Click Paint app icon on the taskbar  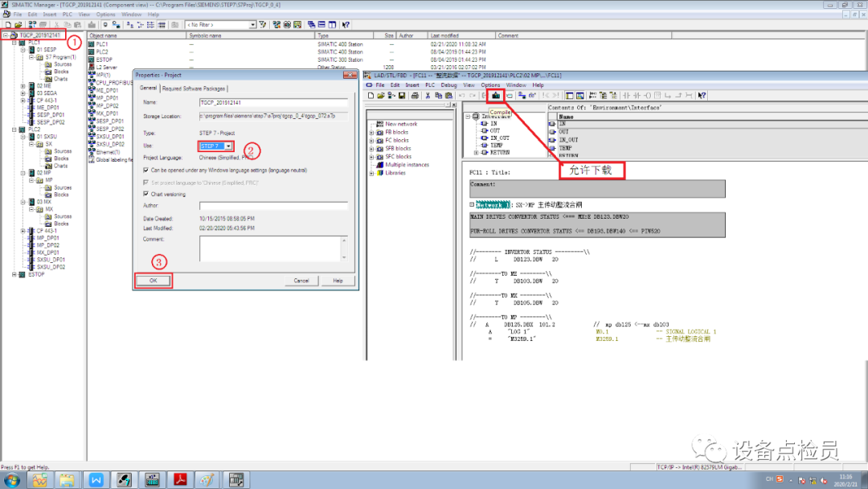click(x=207, y=480)
